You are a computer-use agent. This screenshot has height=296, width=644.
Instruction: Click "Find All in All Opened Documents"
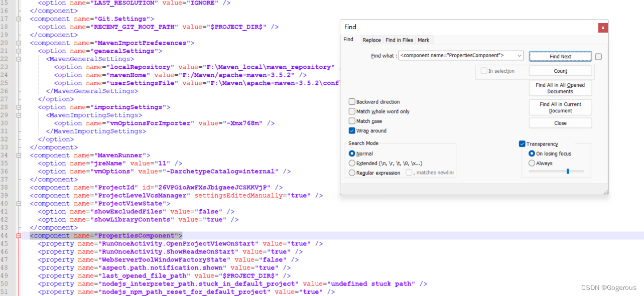tap(560, 88)
